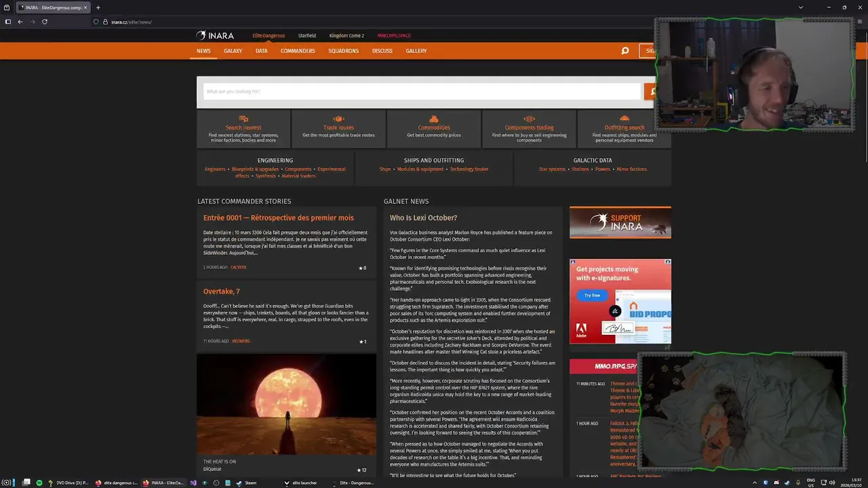The image size is (868, 488).
Task: Show hidden system tray icons chevron
Action: point(754,483)
